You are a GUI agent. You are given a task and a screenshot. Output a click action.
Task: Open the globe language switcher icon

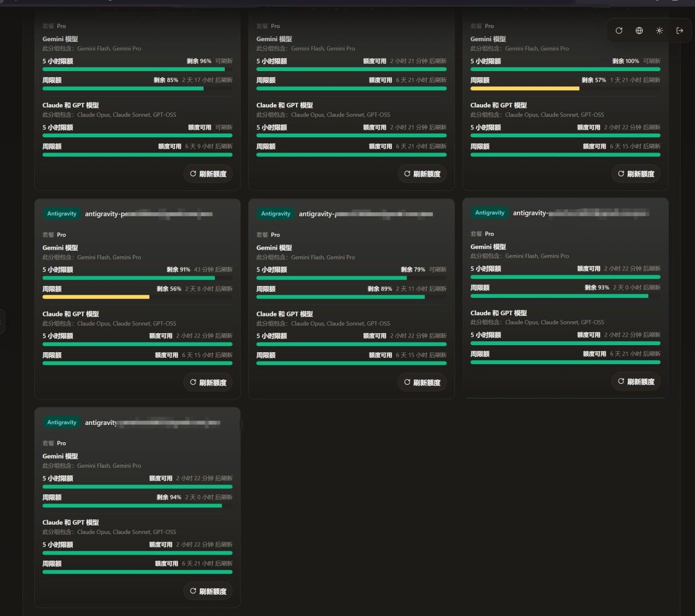(639, 31)
